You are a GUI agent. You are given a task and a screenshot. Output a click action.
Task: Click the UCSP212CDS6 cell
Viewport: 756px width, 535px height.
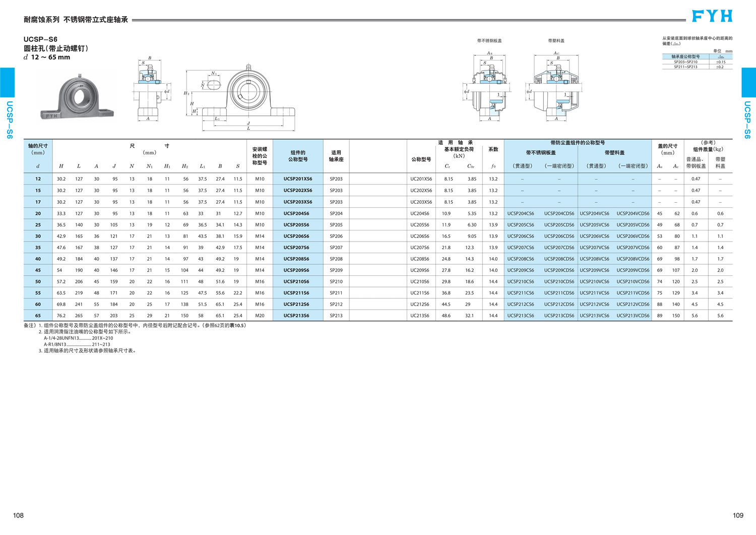pyautogui.click(x=559, y=304)
